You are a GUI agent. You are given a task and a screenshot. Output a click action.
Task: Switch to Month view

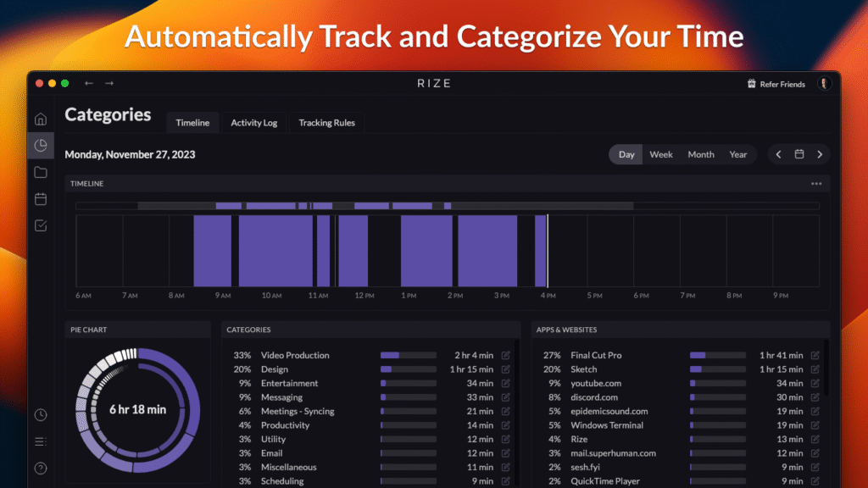pyautogui.click(x=701, y=154)
